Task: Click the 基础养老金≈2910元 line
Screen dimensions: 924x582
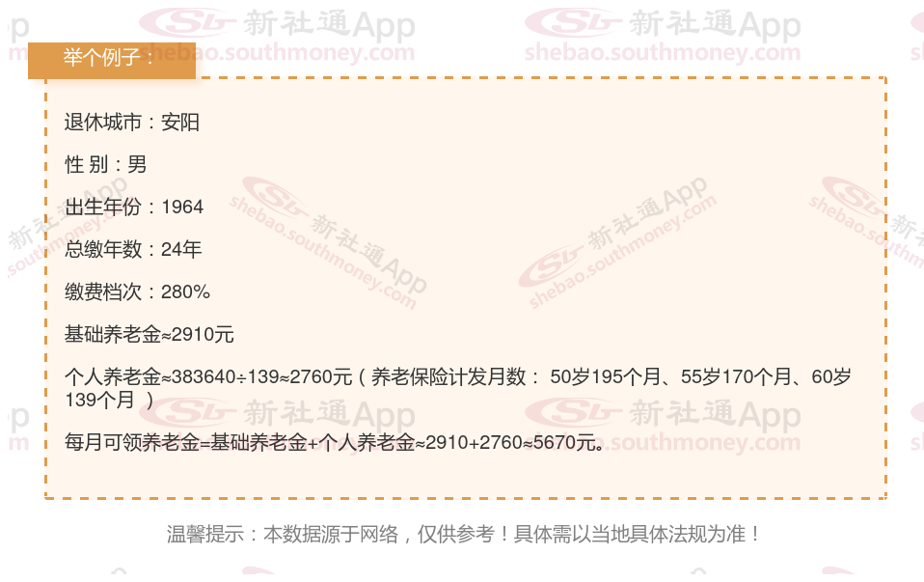Action: pyautogui.click(x=149, y=334)
